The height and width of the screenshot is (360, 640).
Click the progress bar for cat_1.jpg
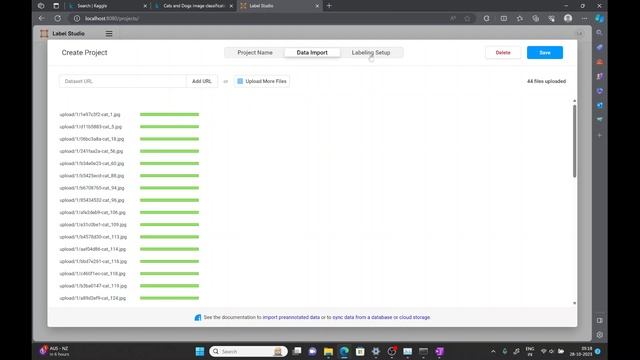(169, 114)
